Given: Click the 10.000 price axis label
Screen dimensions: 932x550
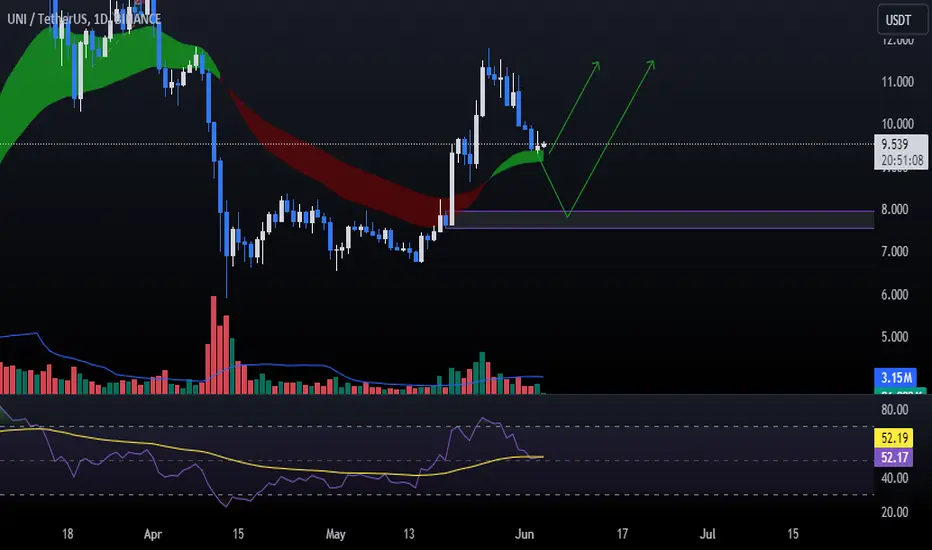Looking at the screenshot, I should (x=897, y=124).
